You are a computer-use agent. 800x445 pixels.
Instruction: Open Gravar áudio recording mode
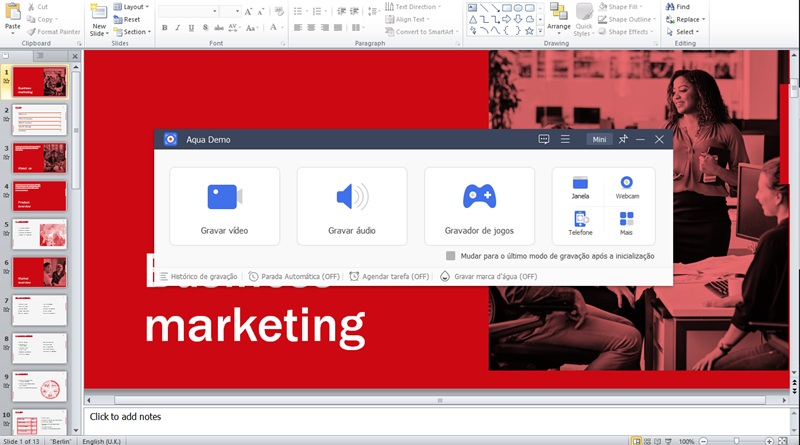(x=352, y=206)
